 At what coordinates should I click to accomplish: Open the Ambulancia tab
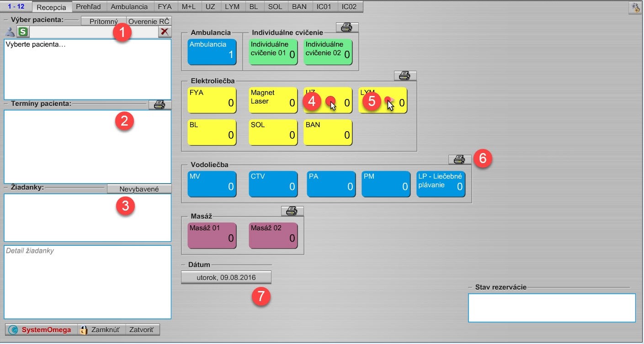tap(129, 7)
